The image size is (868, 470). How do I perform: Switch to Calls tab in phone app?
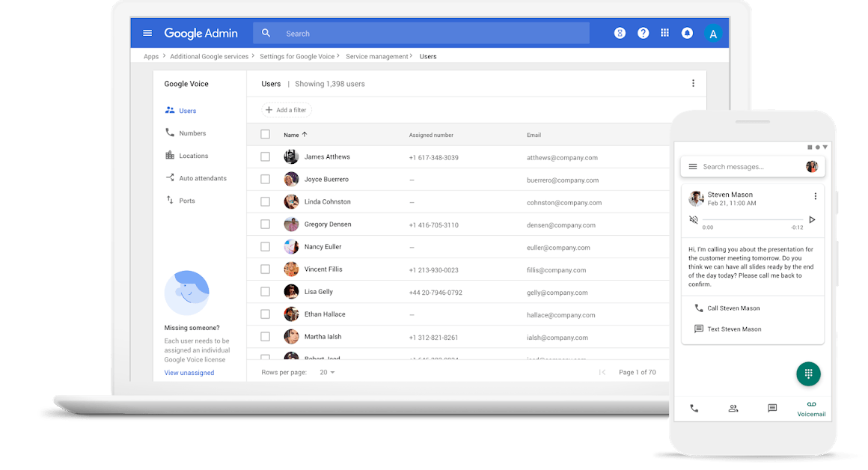(x=694, y=409)
